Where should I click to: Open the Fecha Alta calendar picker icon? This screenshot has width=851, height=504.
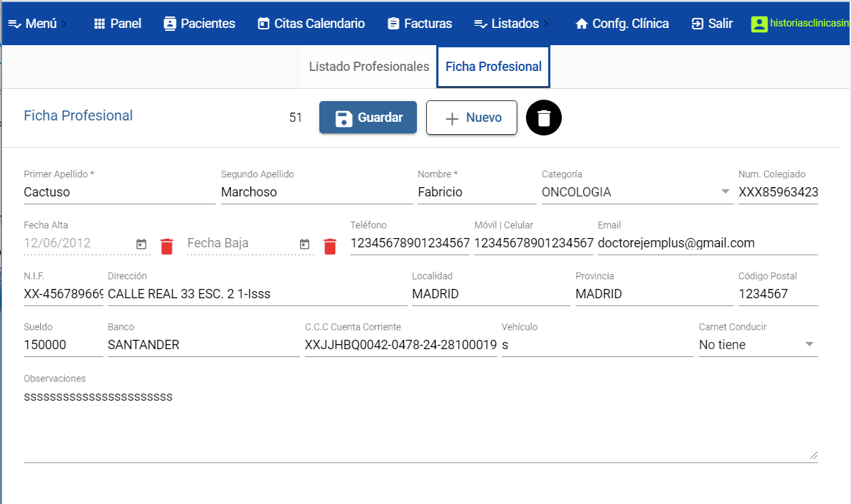pos(141,244)
